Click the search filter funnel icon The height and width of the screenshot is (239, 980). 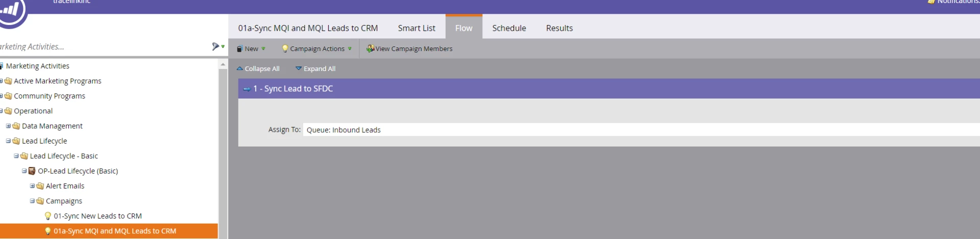216,46
